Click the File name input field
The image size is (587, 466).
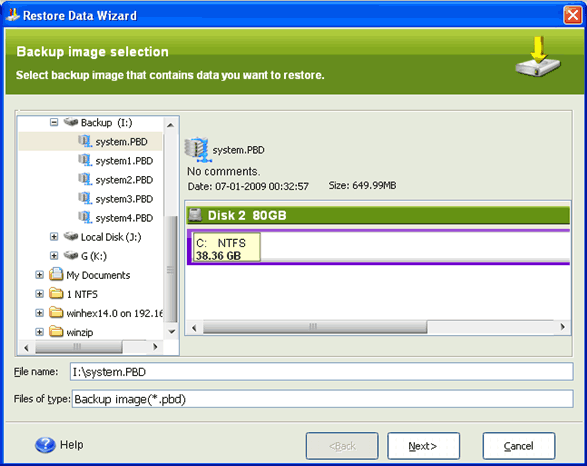(x=321, y=372)
